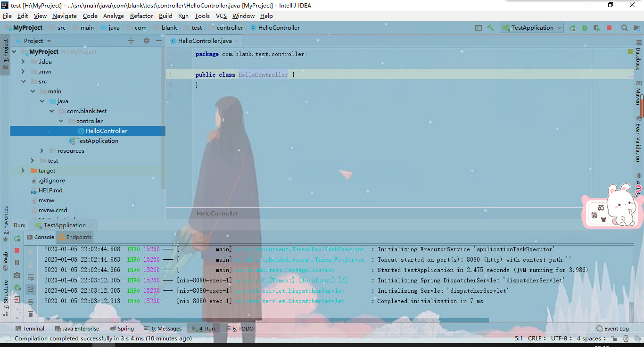Dump threads using the camera icon
This screenshot has height=347, width=644.
click(x=17, y=275)
